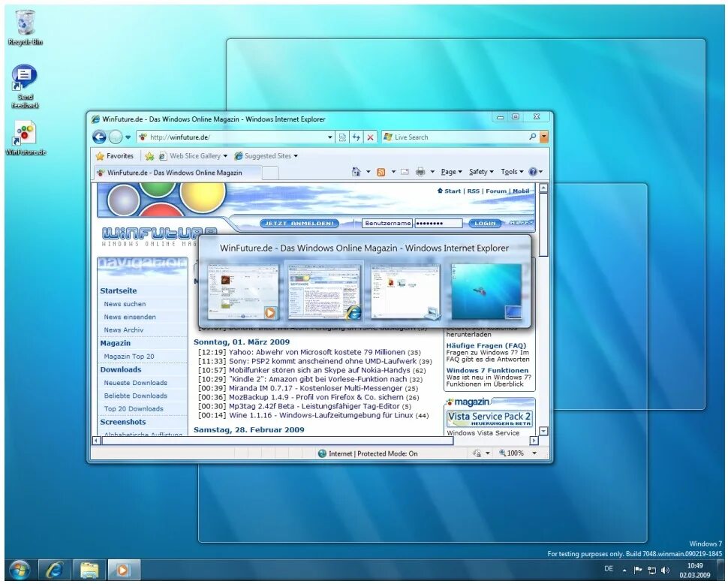Select the WinFuture.de browser tab
Screen dimensions: 728x584
(177, 173)
